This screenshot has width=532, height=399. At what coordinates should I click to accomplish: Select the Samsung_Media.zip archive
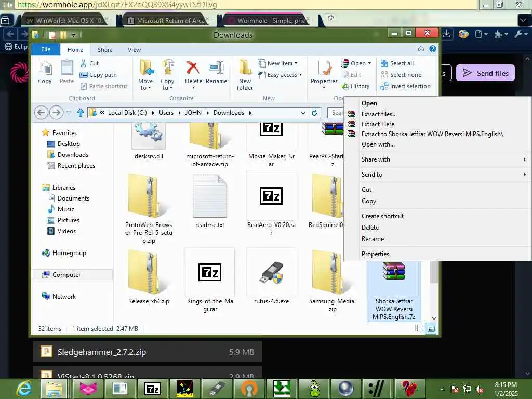tap(332, 281)
